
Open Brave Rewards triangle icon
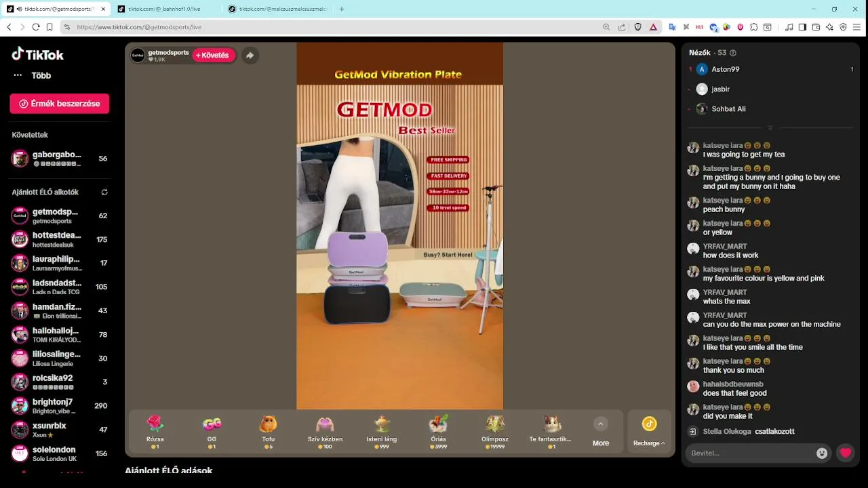[653, 27]
